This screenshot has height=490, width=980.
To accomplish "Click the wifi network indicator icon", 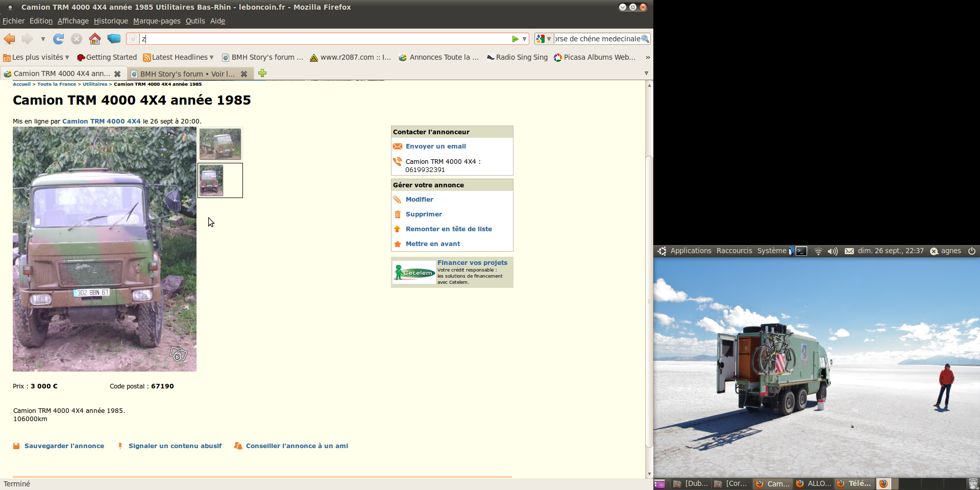I will 818,251.
